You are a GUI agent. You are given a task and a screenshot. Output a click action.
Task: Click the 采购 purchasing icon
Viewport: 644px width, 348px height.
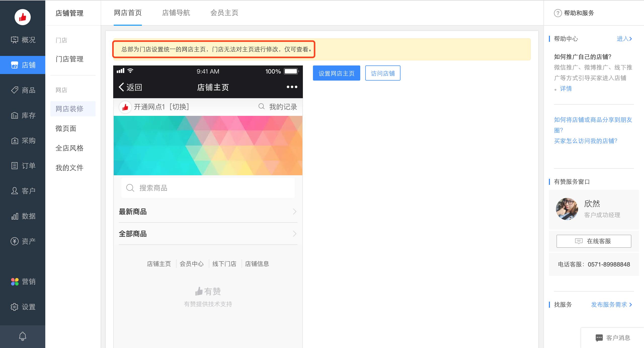[23, 140]
